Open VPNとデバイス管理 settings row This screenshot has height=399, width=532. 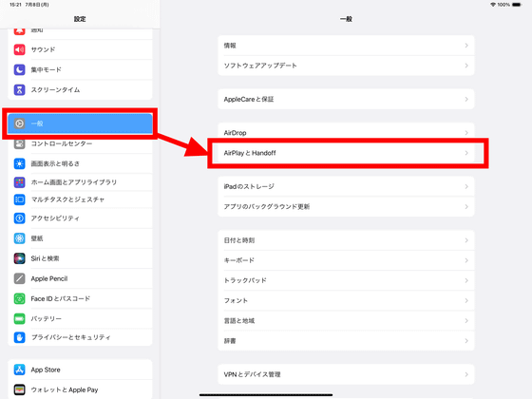click(x=346, y=374)
